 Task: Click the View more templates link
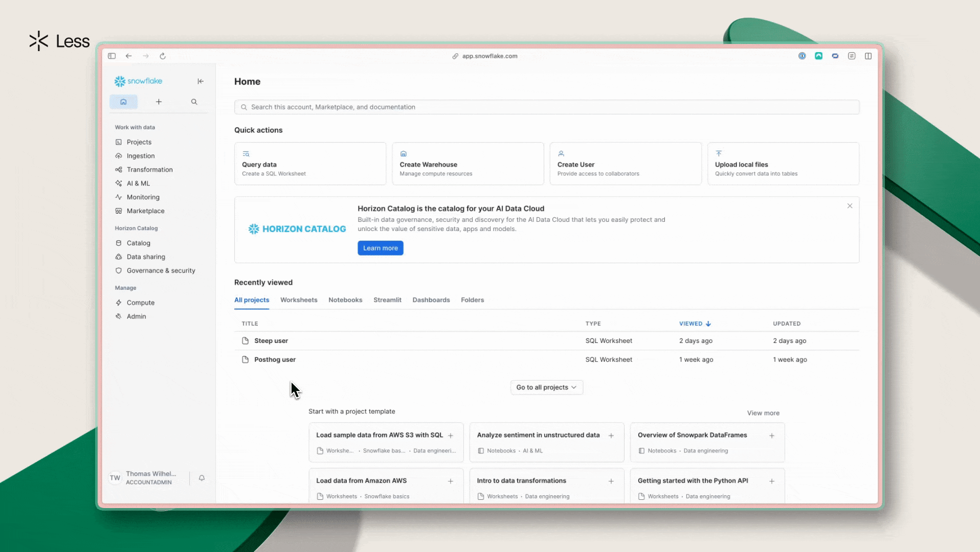(x=763, y=413)
